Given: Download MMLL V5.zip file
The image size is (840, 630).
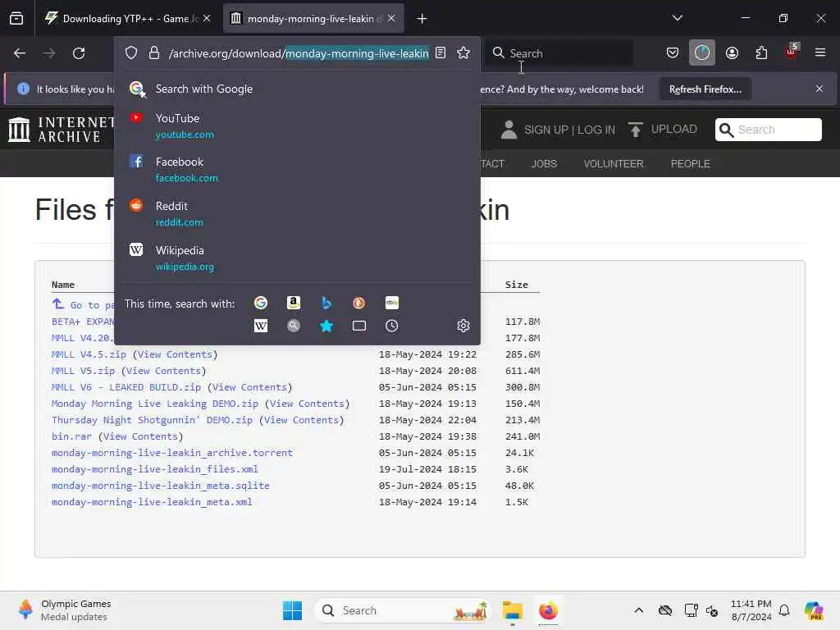Looking at the screenshot, I should pyautogui.click(x=83, y=371).
